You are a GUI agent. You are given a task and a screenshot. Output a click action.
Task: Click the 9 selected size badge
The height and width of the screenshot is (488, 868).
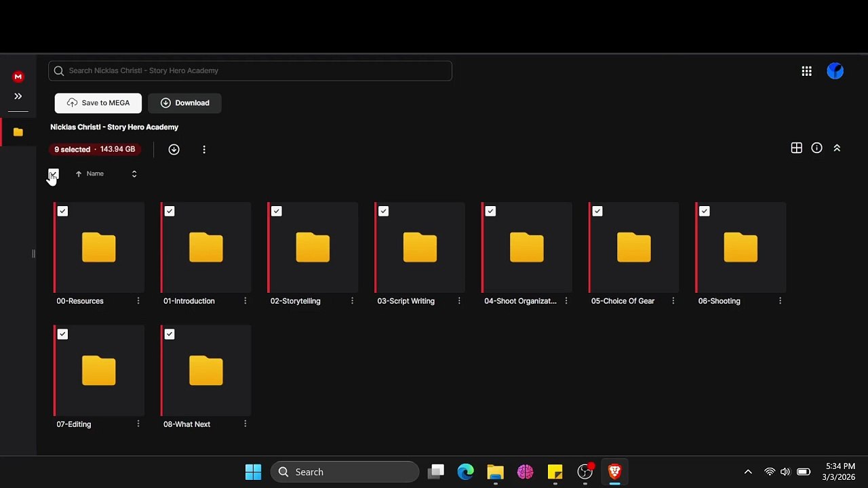95,149
